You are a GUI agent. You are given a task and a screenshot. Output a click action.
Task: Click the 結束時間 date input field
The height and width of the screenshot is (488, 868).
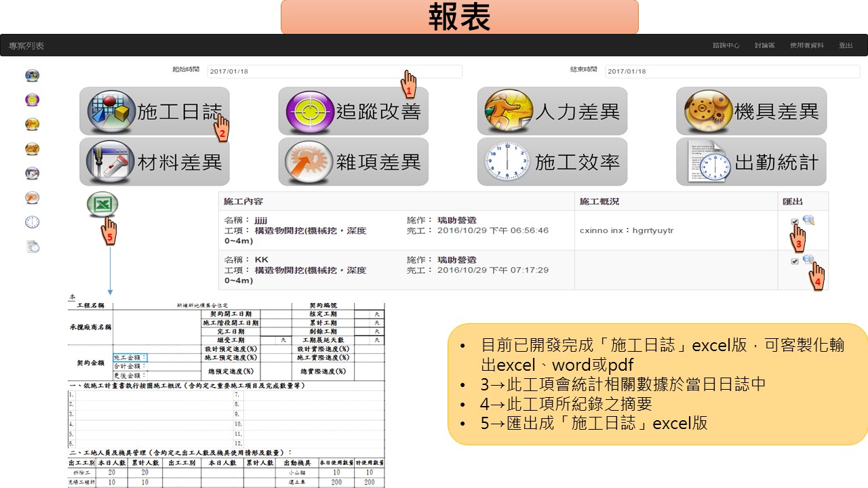click(x=732, y=71)
